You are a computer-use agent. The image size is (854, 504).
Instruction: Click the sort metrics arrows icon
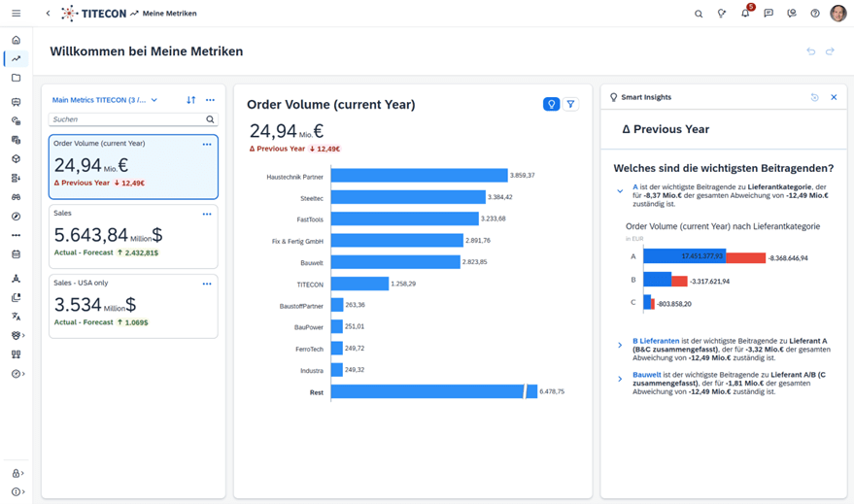[190, 100]
